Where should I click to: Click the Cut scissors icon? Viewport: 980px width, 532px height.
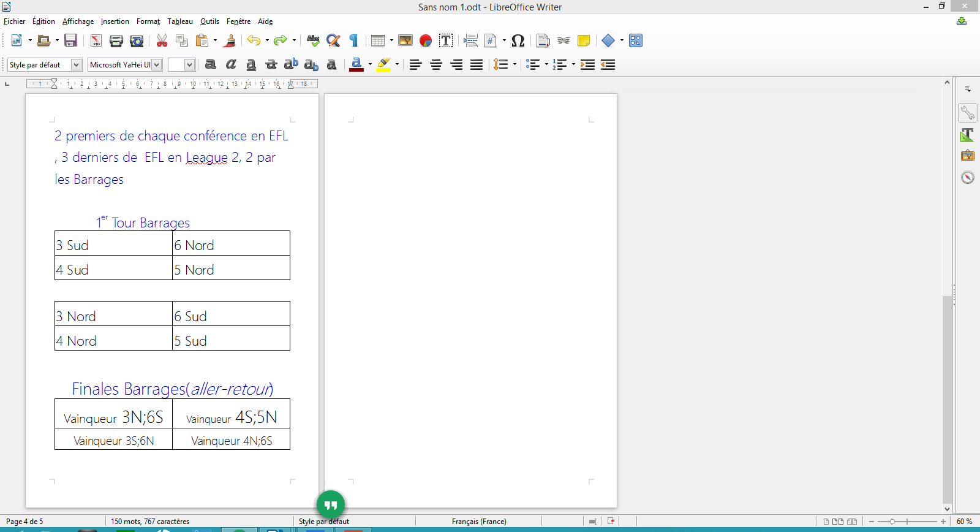162,40
